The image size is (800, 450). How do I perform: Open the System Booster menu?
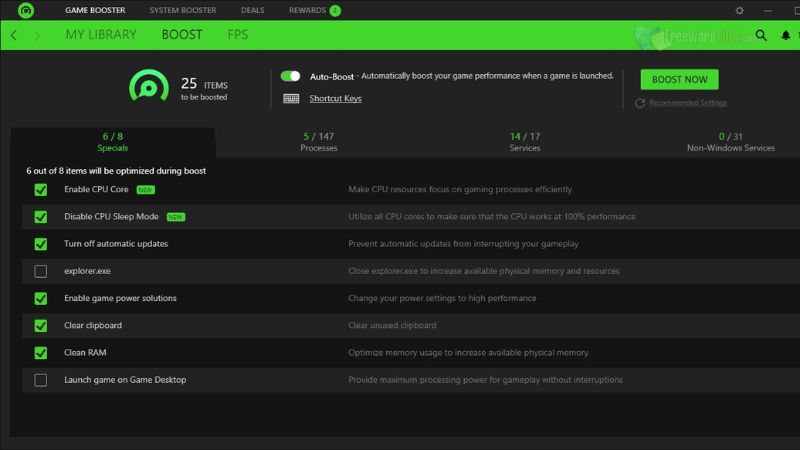tap(175, 10)
